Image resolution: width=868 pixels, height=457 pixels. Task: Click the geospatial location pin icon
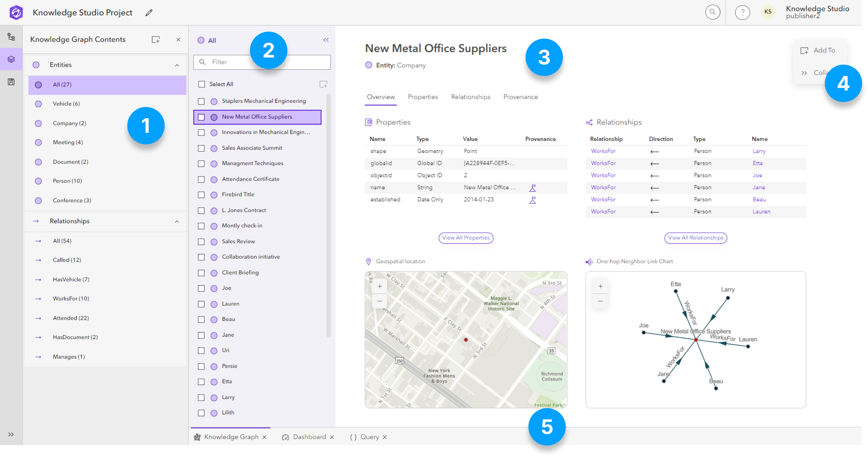[x=368, y=261]
